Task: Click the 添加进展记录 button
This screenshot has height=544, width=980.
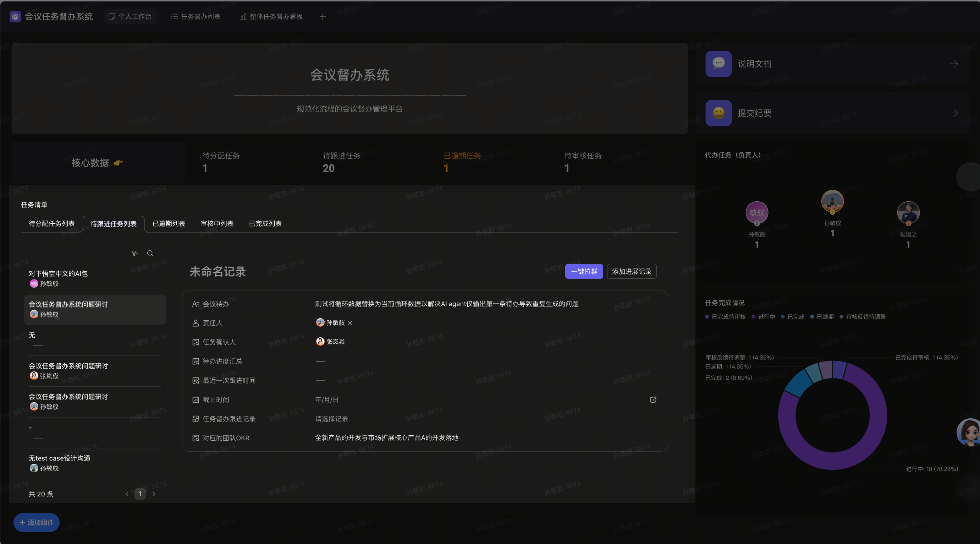Action: coord(632,271)
